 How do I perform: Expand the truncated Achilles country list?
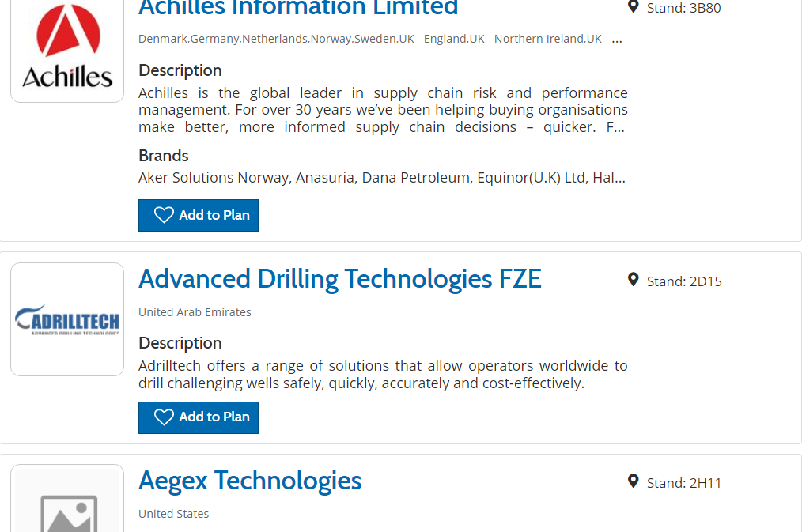(617, 39)
